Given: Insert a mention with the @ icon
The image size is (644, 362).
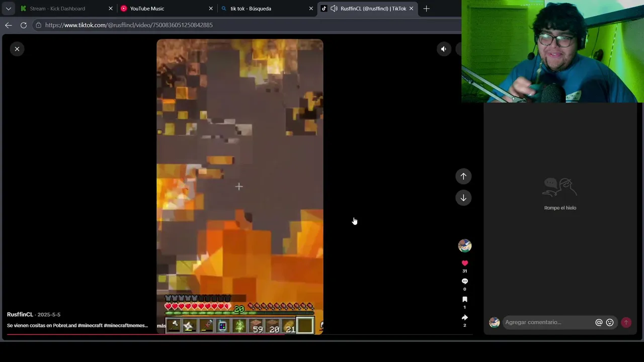Looking at the screenshot, I should (x=599, y=322).
